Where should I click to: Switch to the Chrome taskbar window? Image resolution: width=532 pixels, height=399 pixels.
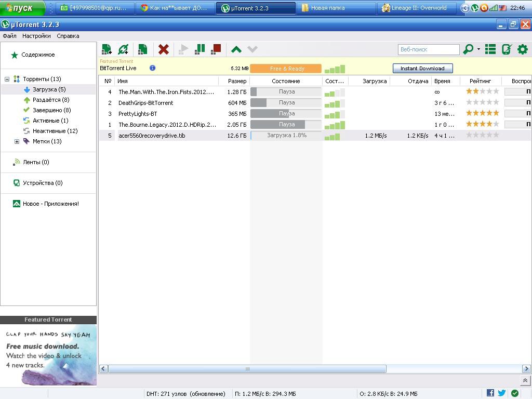click(175, 8)
